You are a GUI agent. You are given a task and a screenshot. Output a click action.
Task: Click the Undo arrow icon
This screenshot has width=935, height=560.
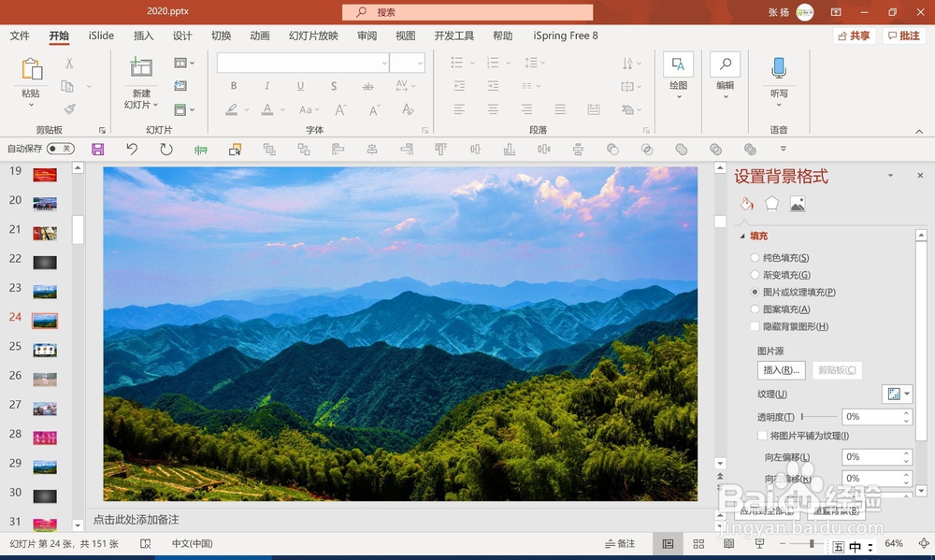(132, 149)
